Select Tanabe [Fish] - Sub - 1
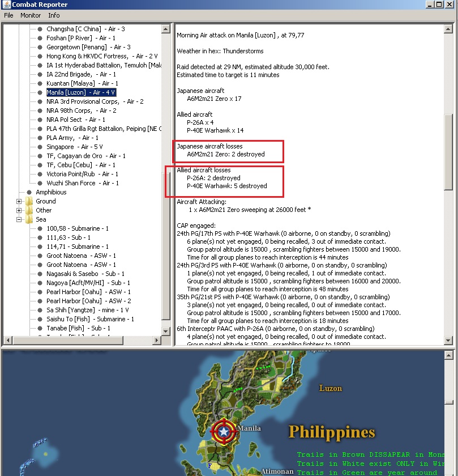This screenshot has width=458, height=476. 78,329
